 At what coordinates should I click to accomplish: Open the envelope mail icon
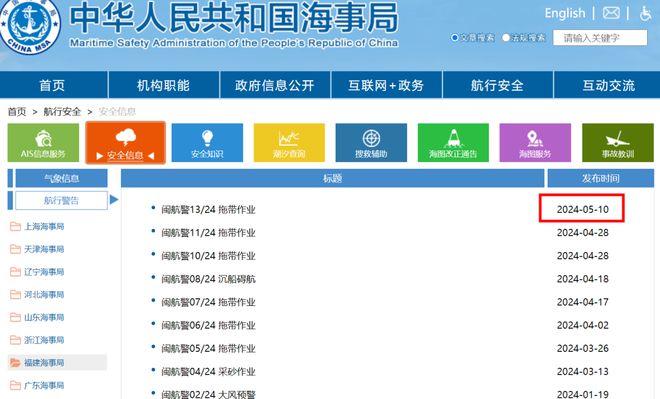click(x=611, y=13)
